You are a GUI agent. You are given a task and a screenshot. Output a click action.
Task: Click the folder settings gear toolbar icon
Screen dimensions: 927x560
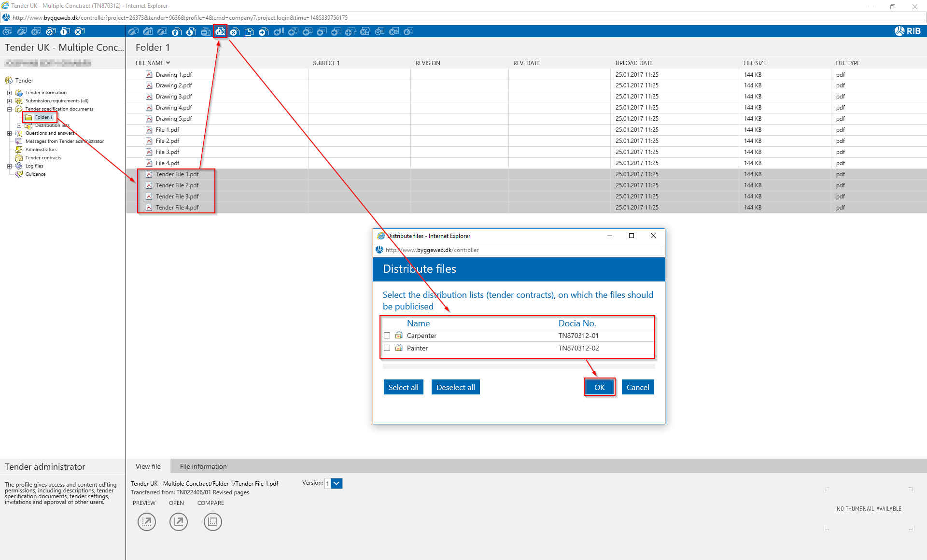51,31
